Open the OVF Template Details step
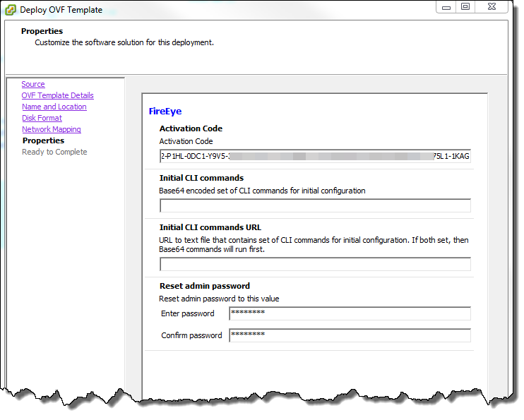This screenshot has width=524, height=420. click(57, 95)
